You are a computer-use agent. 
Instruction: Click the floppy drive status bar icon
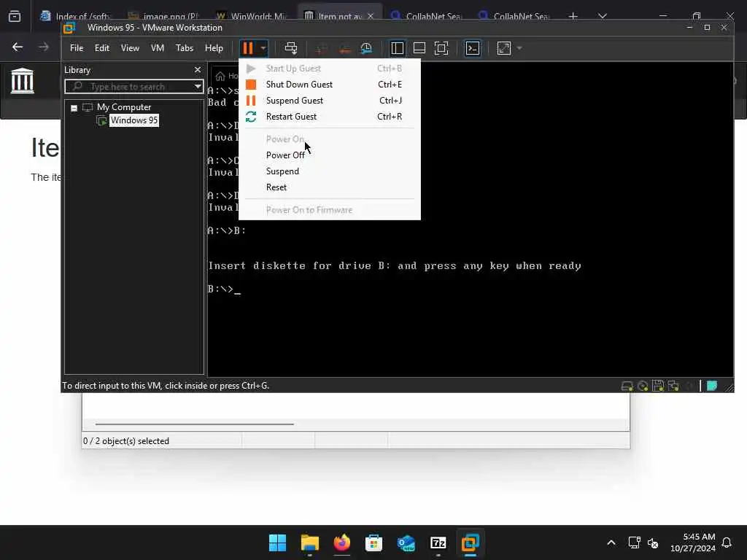pyautogui.click(x=658, y=386)
